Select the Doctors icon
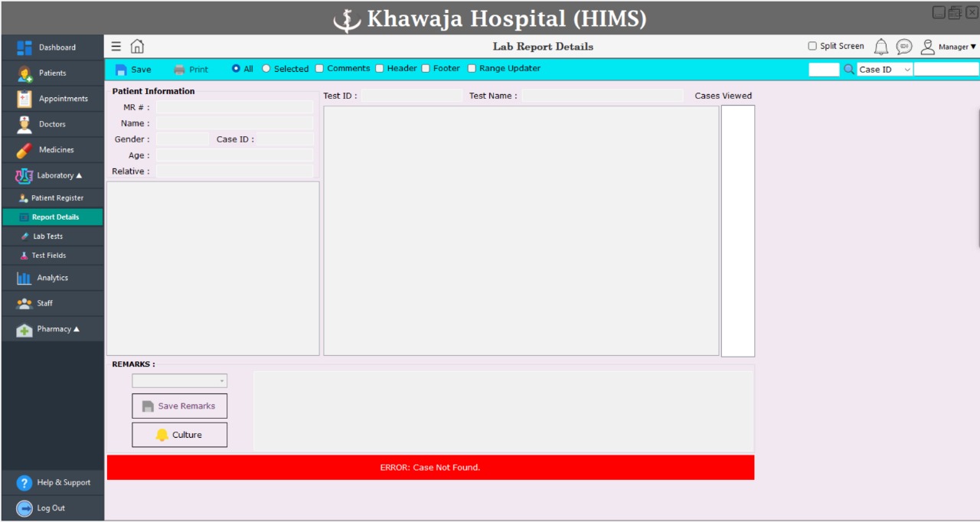980x522 pixels. [24, 124]
